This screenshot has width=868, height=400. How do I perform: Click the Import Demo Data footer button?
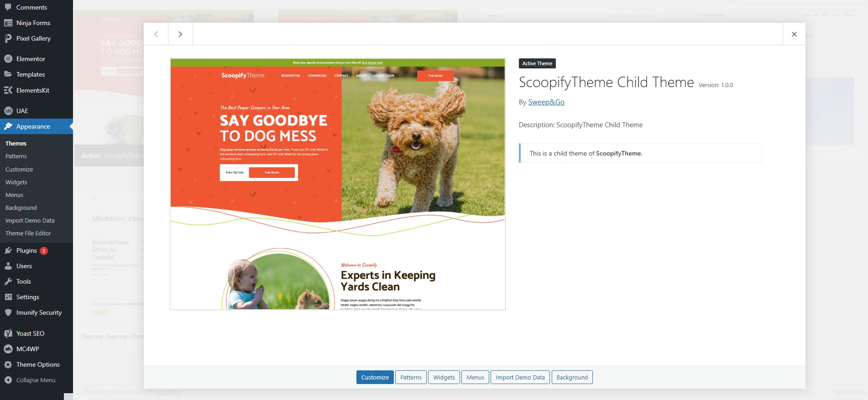(520, 377)
